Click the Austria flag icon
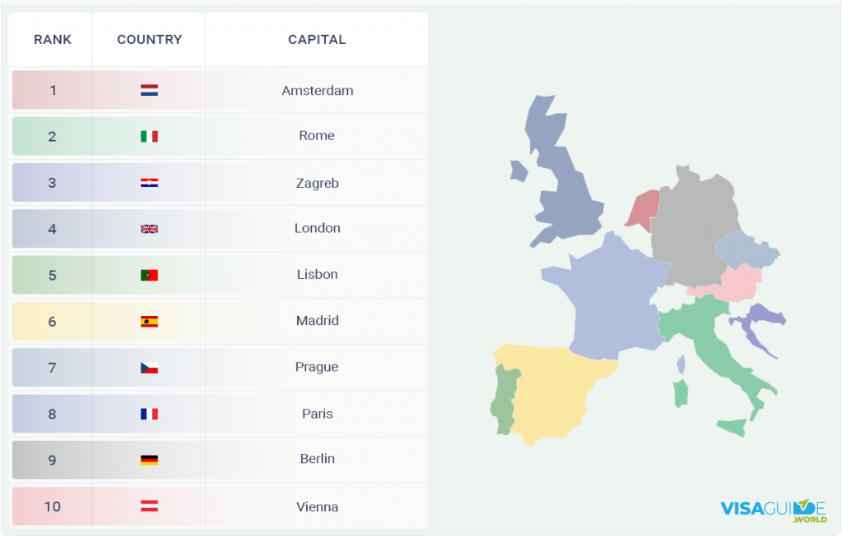 coord(149,506)
